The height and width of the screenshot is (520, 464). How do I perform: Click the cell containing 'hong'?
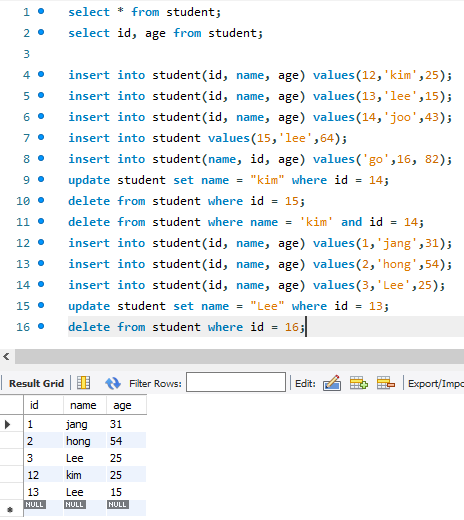coord(85,441)
